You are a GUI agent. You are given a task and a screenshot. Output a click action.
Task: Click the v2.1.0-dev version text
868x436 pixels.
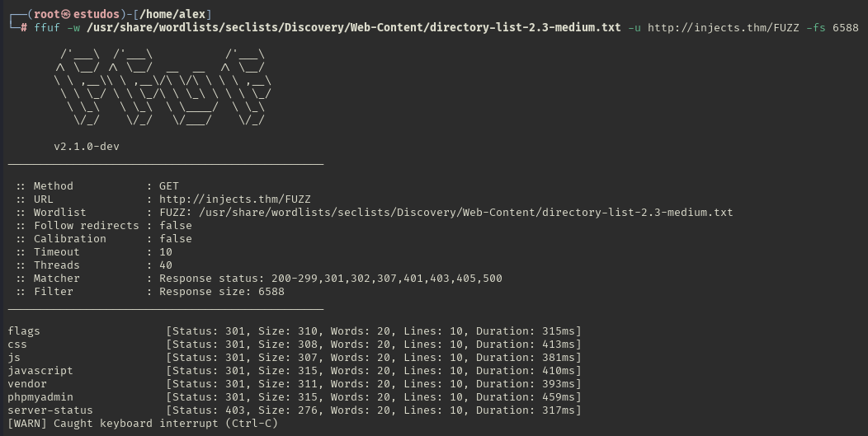coord(87,147)
